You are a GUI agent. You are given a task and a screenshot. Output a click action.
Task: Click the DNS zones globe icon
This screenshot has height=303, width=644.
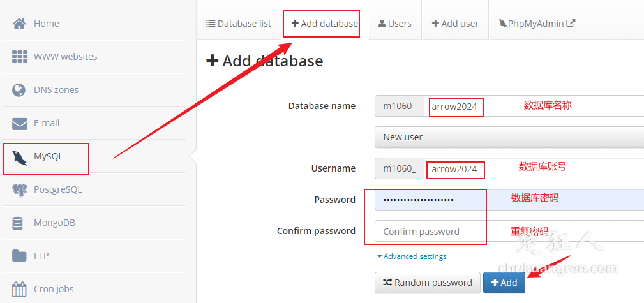tap(20, 90)
